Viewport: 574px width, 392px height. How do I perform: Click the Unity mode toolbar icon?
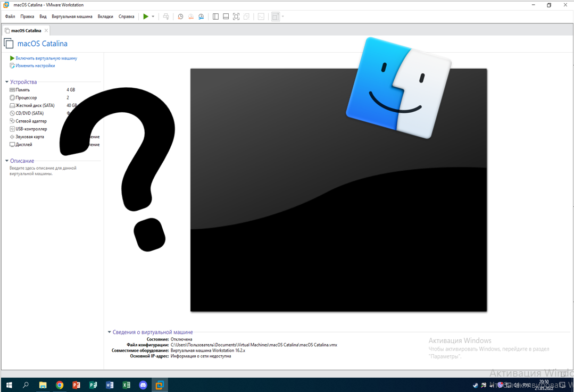click(x=246, y=16)
